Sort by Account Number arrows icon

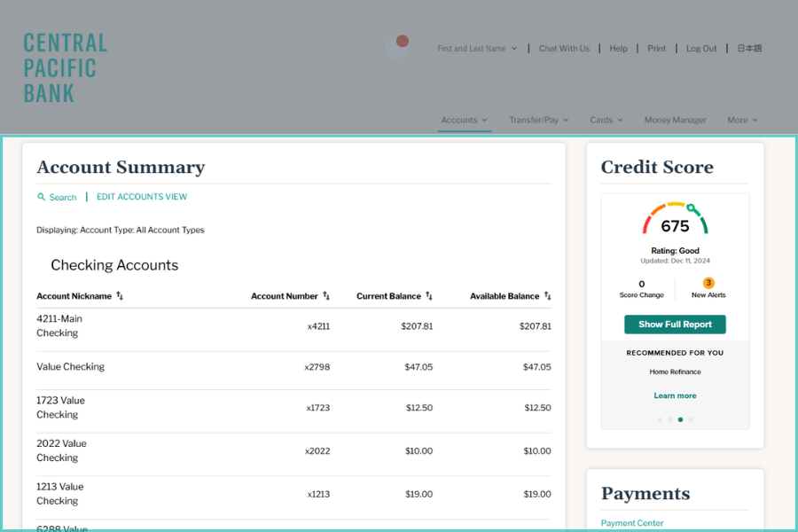326,296
